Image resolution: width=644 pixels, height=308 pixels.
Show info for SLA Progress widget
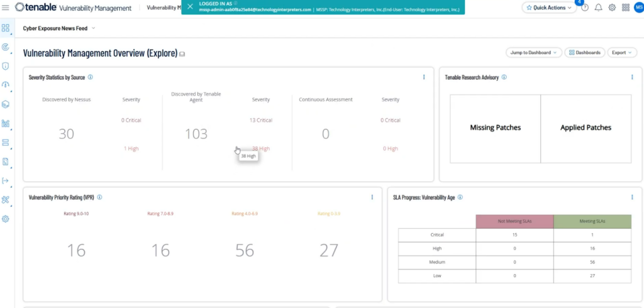460,197
